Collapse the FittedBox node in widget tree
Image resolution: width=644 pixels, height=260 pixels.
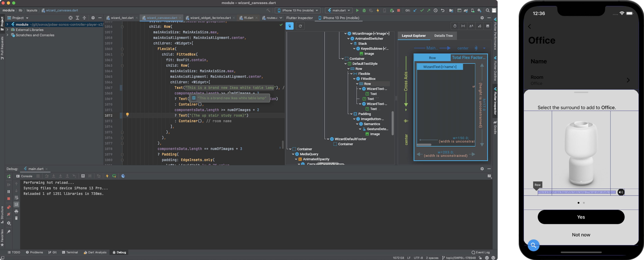click(354, 79)
